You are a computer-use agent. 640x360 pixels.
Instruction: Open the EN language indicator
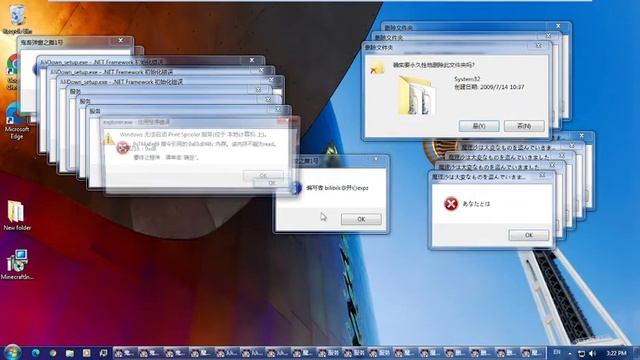tap(557, 353)
